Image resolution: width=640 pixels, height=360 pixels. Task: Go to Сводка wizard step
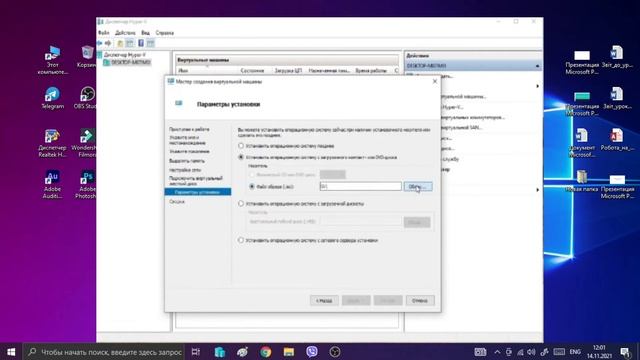177,202
